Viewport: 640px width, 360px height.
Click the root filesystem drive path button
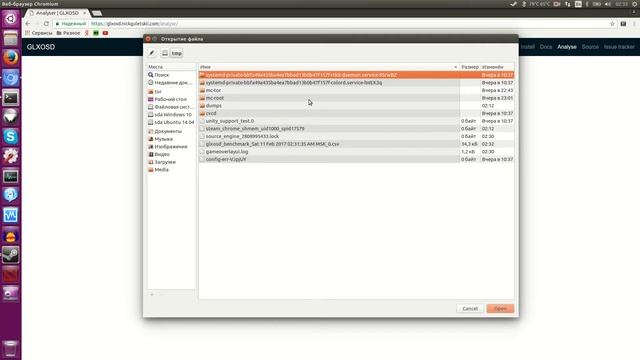(165, 53)
